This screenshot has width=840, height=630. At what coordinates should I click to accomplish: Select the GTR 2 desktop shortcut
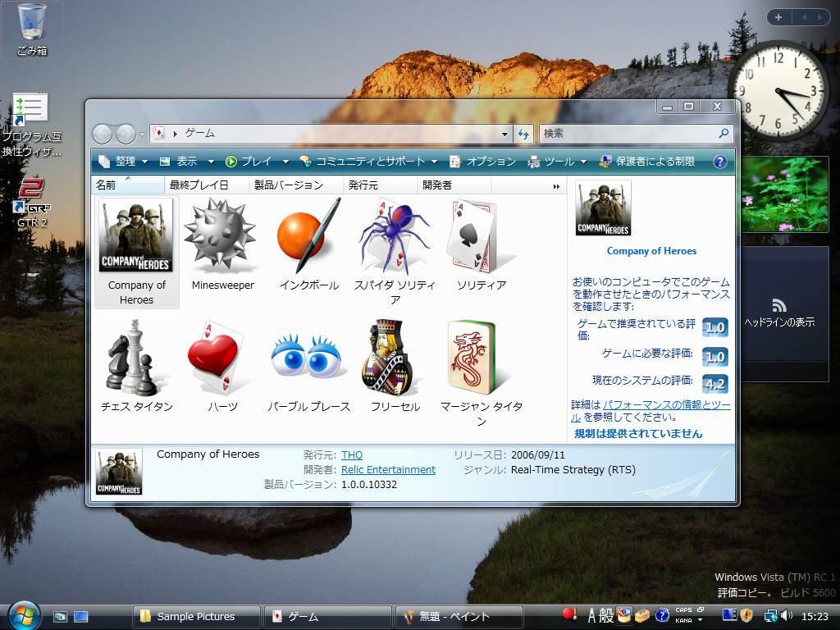[32, 203]
